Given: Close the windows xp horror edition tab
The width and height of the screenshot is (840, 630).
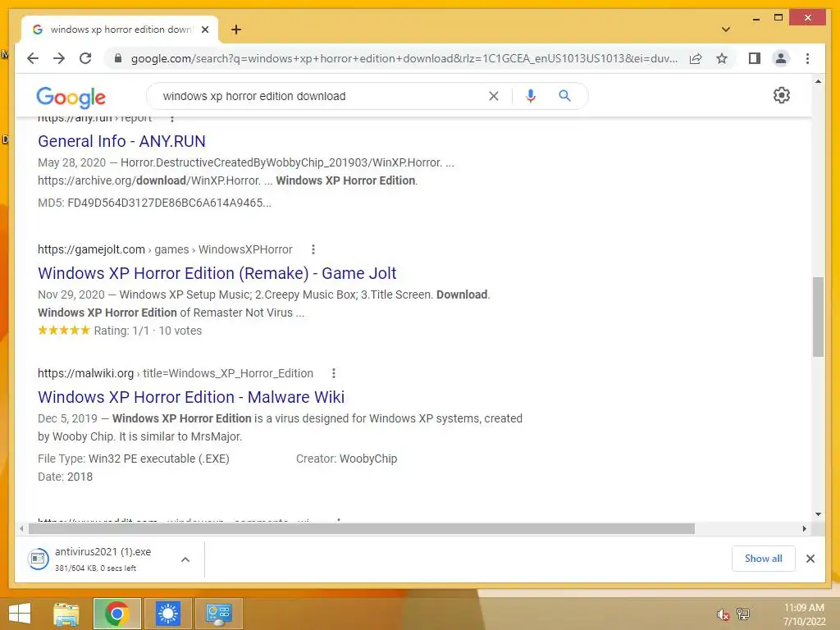Looking at the screenshot, I should pos(204,30).
